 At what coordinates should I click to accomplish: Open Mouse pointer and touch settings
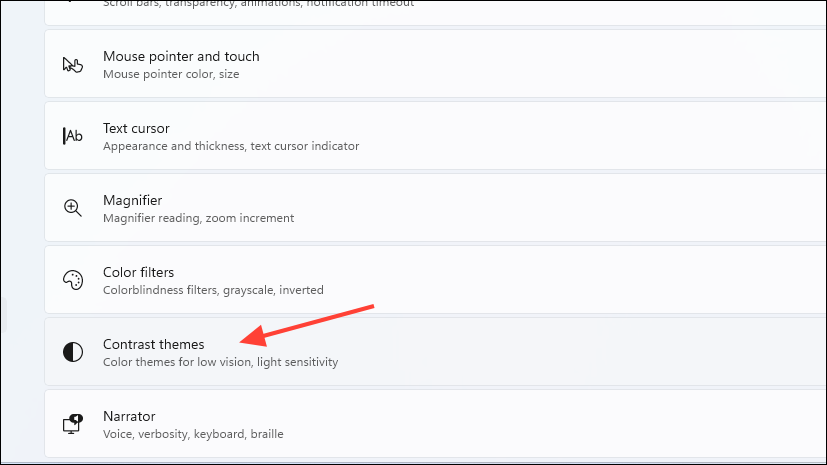point(180,57)
